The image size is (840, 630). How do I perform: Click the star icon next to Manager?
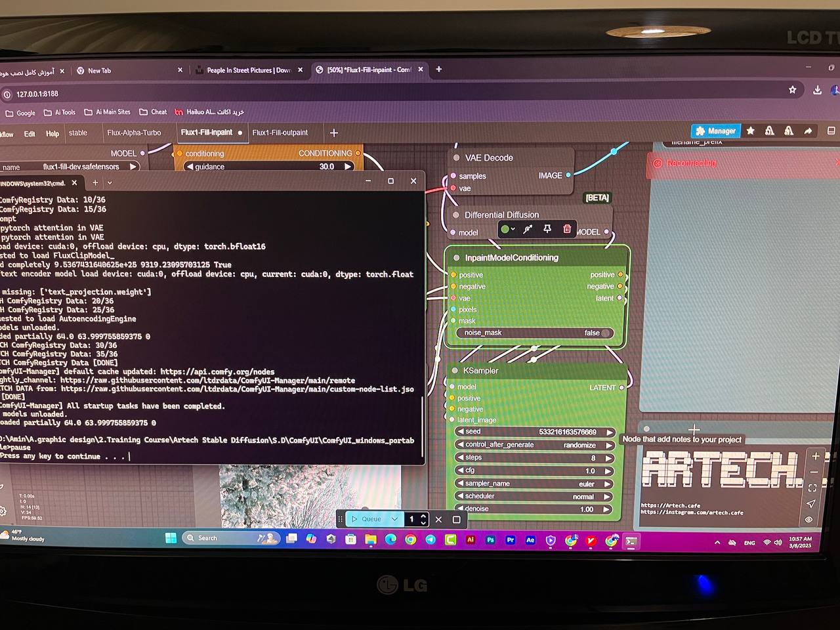pos(751,131)
